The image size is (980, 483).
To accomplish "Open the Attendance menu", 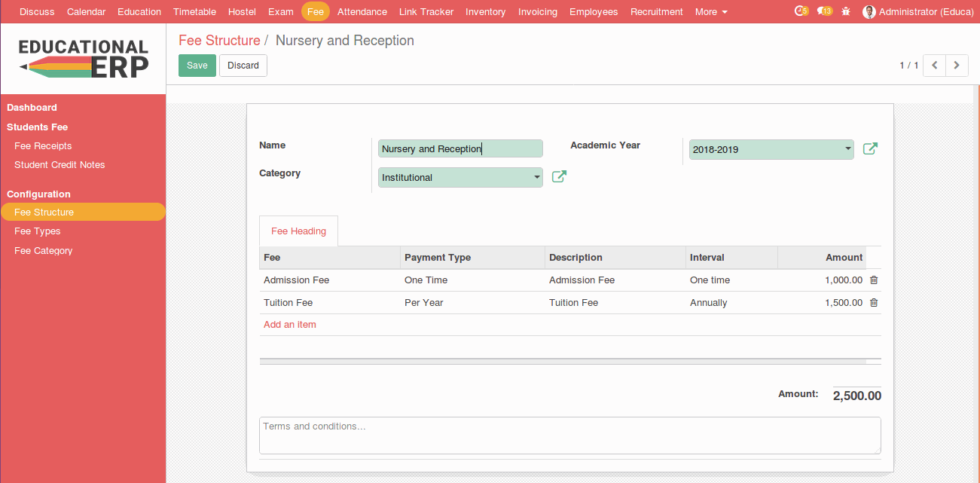I will pyautogui.click(x=362, y=12).
